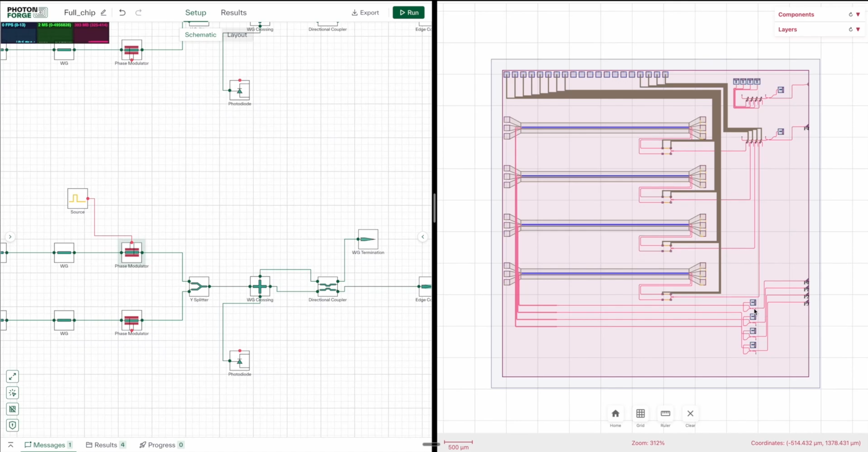Click the undo arrow icon
The image size is (868, 452).
122,12
